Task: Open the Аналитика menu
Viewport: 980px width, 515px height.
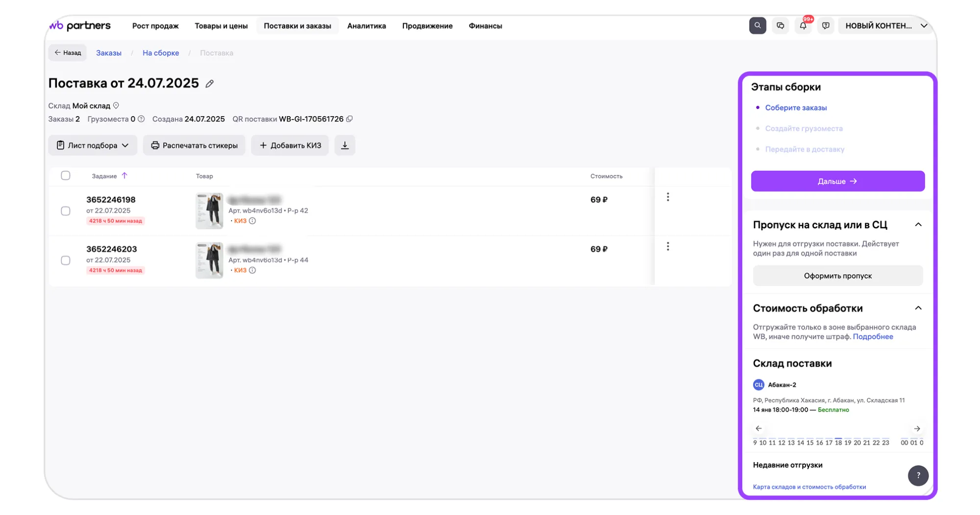Action: (366, 26)
